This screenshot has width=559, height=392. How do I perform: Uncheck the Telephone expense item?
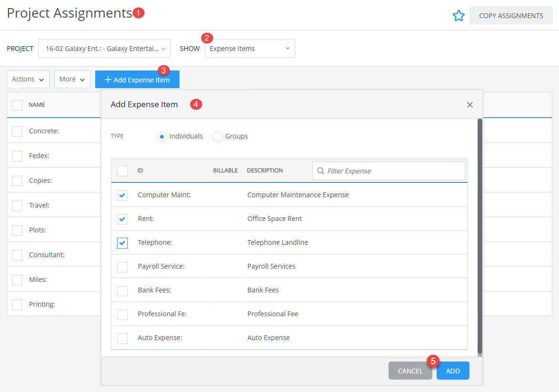[x=122, y=242]
